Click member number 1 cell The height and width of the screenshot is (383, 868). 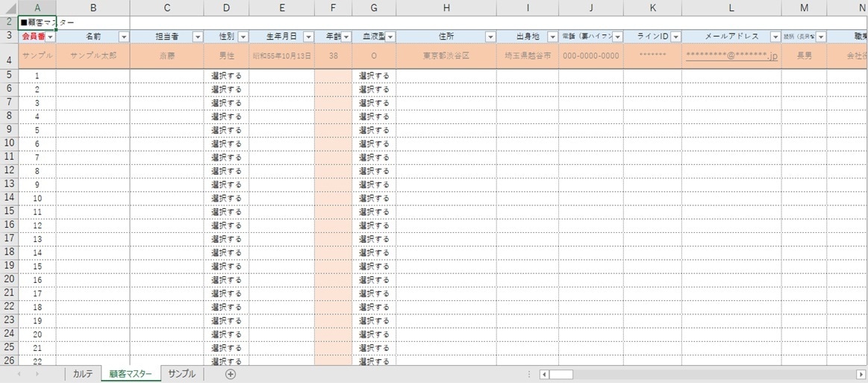37,76
